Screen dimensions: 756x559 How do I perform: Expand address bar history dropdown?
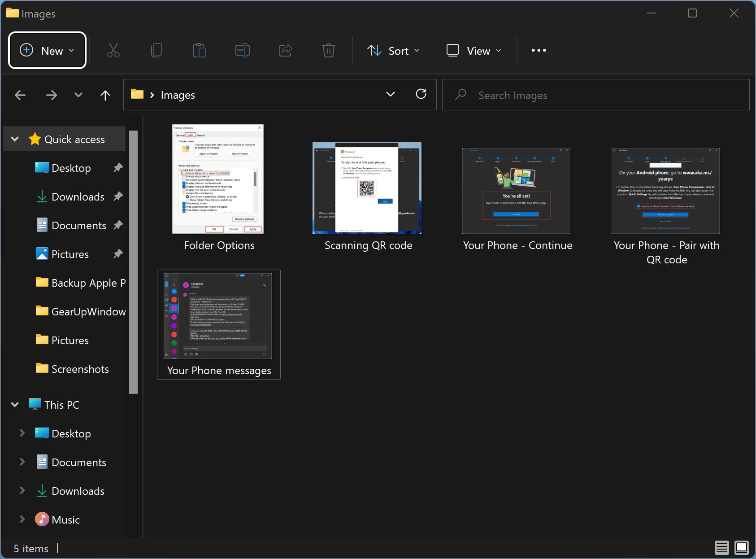click(x=391, y=94)
